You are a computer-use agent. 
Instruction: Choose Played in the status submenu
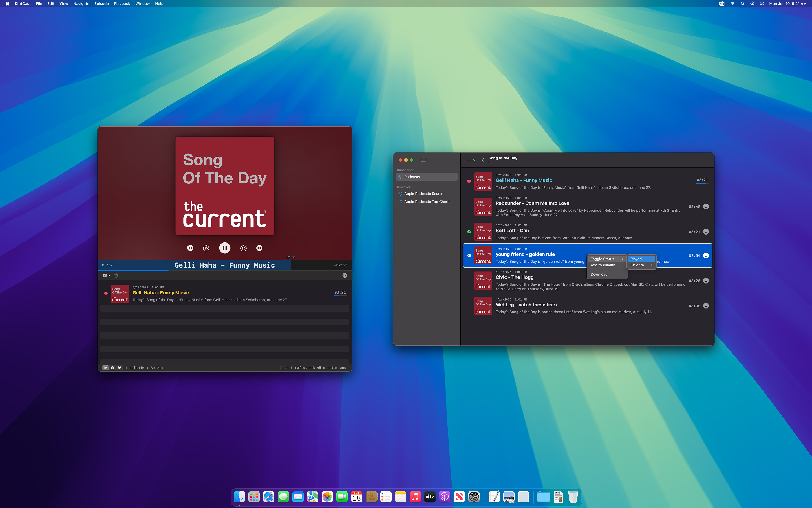641,259
